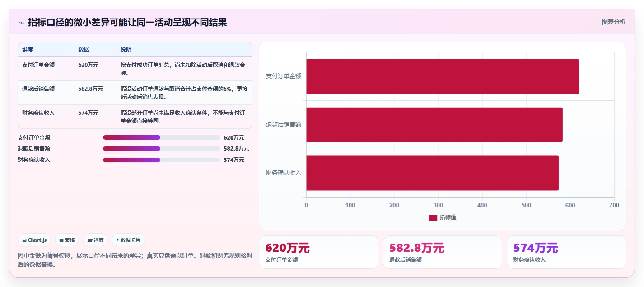The height and width of the screenshot is (287, 644).
Task: Click the 支付订单金额 progress bar
Action: 161,137
